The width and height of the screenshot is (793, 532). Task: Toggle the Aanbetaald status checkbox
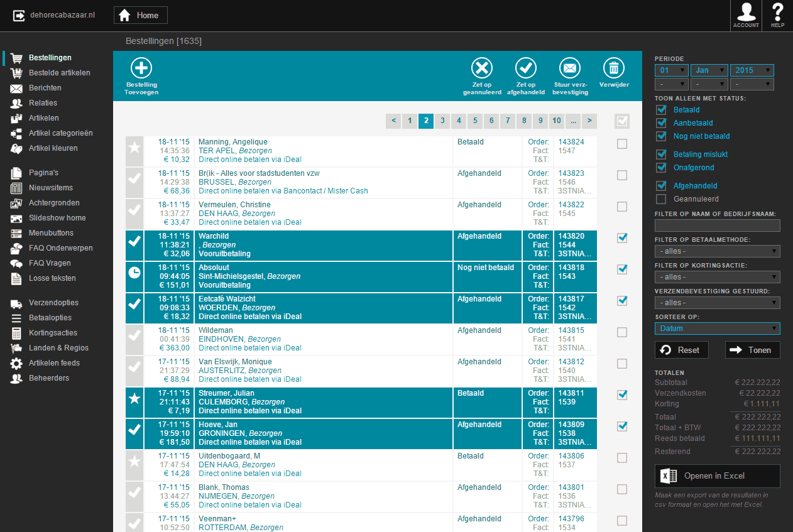tap(661, 123)
